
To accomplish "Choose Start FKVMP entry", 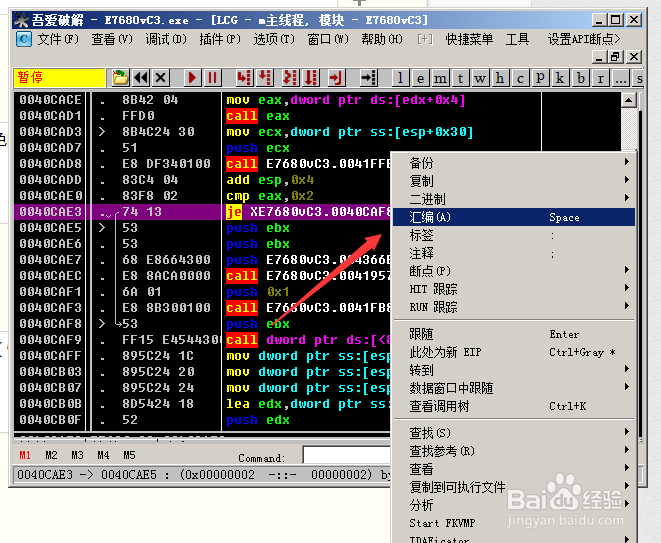I will [x=514, y=523].
